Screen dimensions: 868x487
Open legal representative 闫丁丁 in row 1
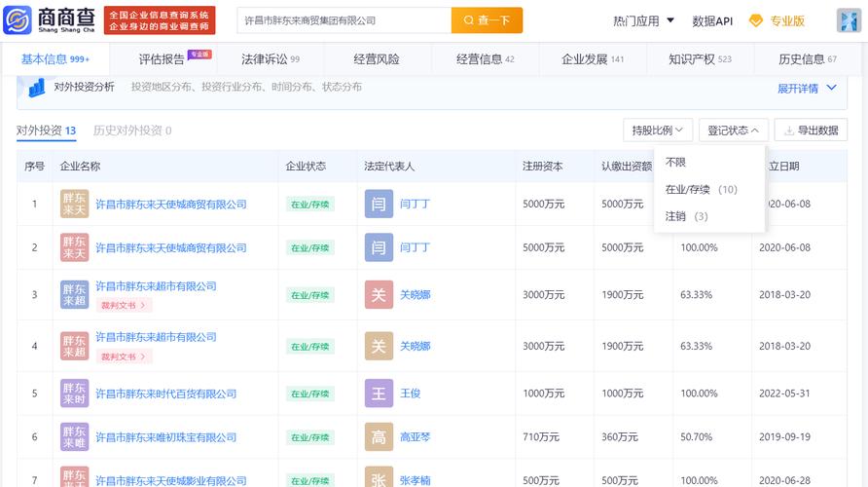coord(415,204)
